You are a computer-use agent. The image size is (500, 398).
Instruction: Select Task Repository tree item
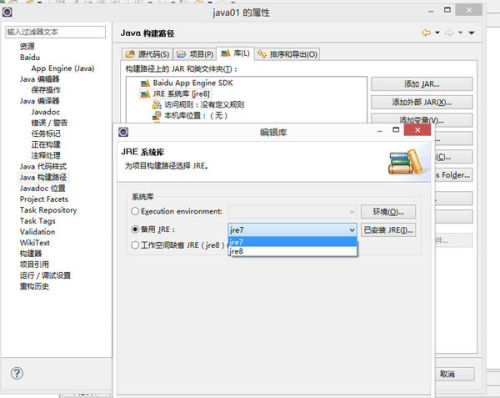click(48, 210)
